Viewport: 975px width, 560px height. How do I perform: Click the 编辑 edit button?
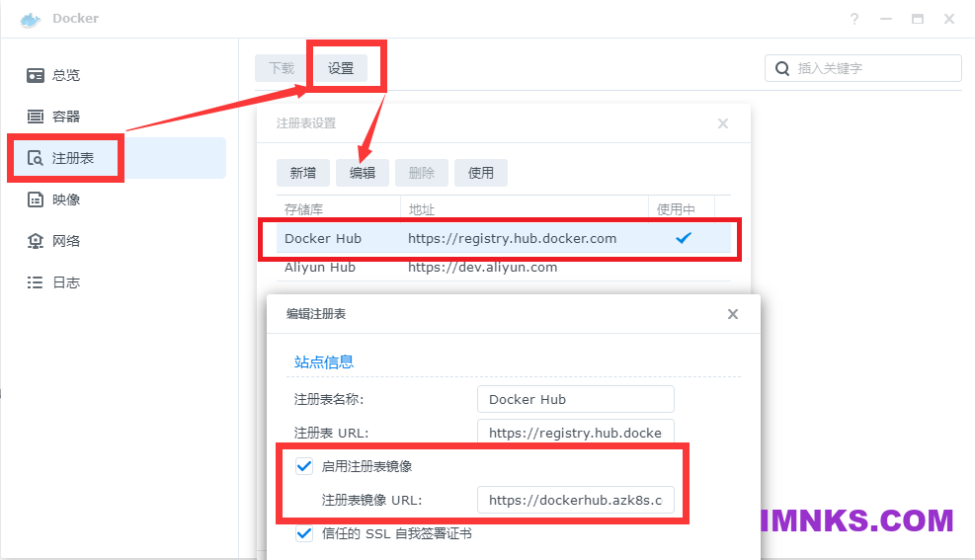pyautogui.click(x=363, y=173)
